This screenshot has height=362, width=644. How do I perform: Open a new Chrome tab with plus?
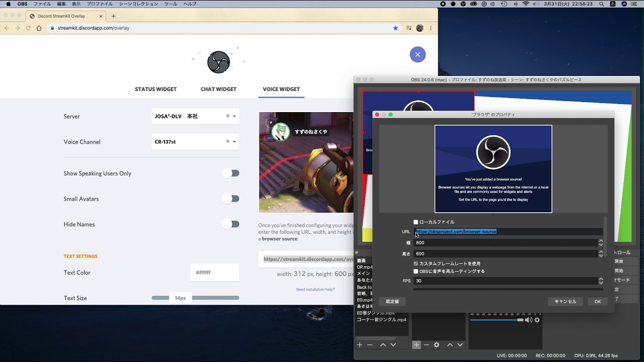(x=114, y=16)
